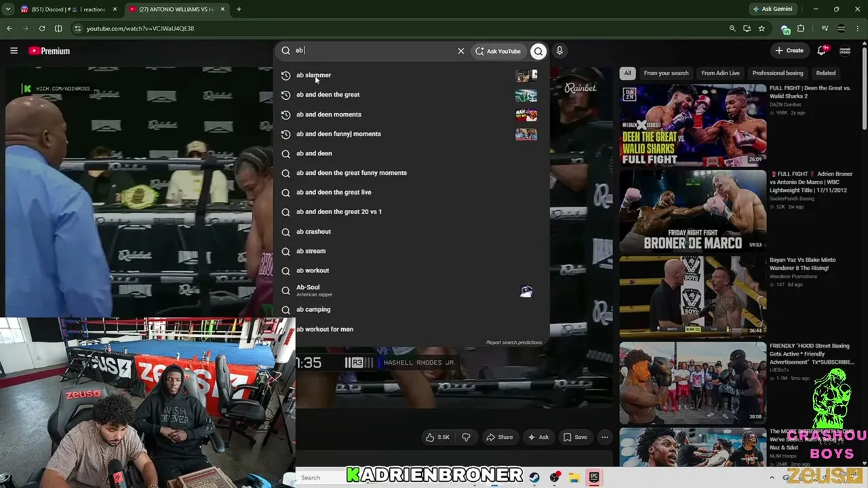
Task: Select the 'From Adin Live' chip
Action: [720, 73]
